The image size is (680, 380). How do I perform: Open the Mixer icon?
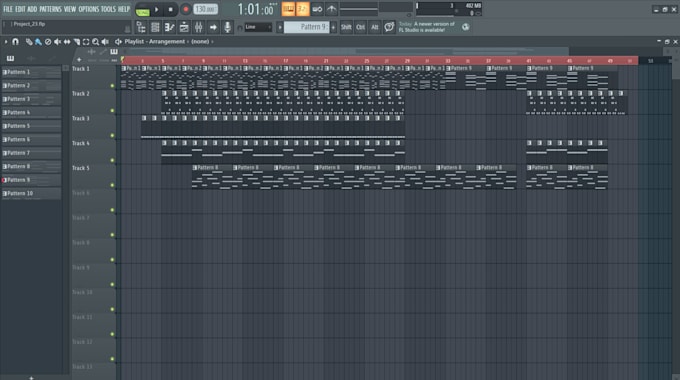[x=198, y=27]
